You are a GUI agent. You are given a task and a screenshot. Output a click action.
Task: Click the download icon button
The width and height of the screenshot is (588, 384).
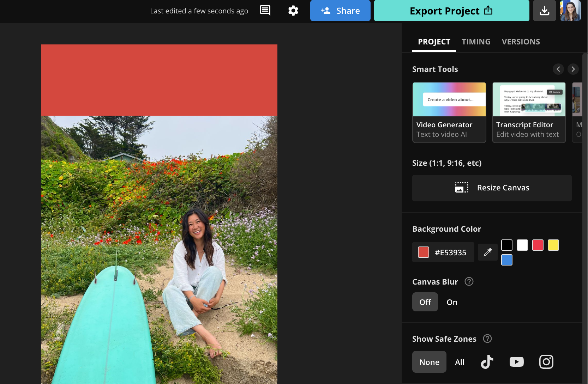click(x=545, y=11)
